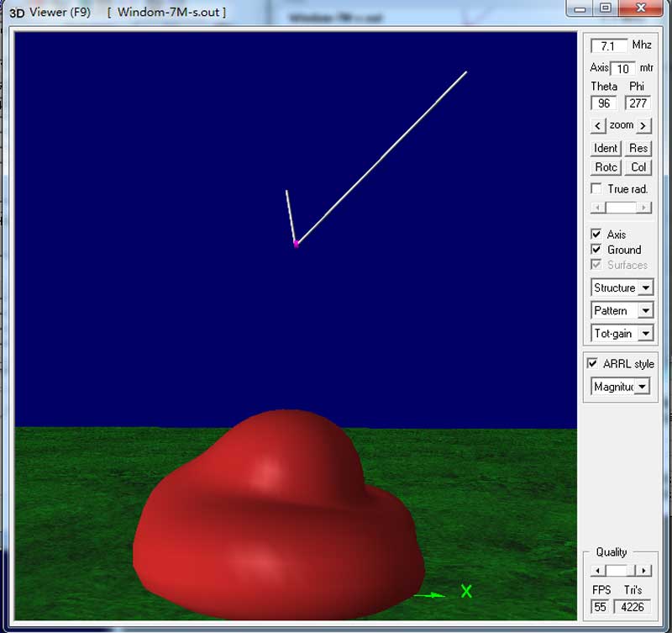Close the 3D Viewer window

click(x=641, y=8)
